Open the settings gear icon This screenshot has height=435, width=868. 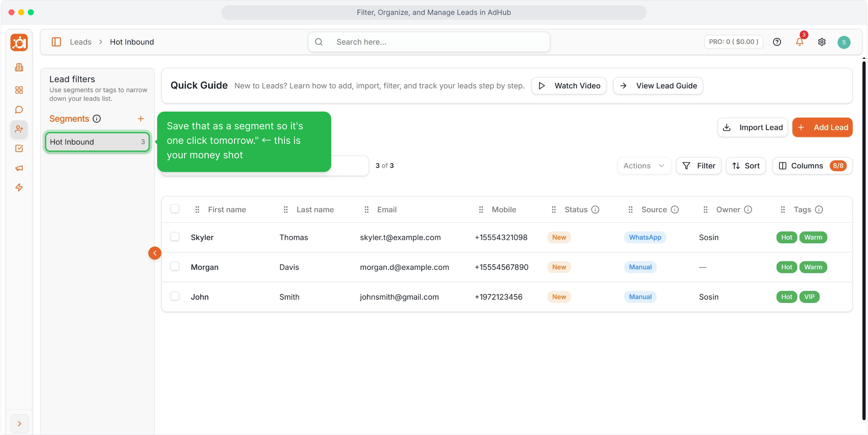(822, 42)
